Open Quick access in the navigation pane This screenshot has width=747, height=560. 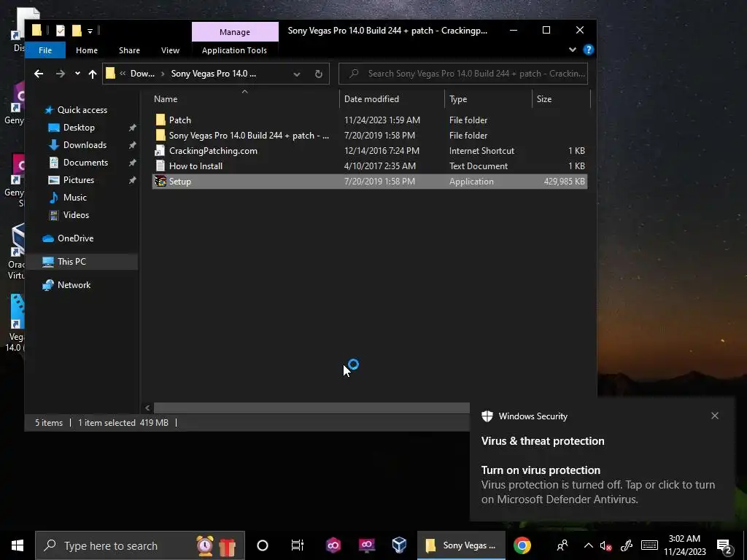(82, 110)
